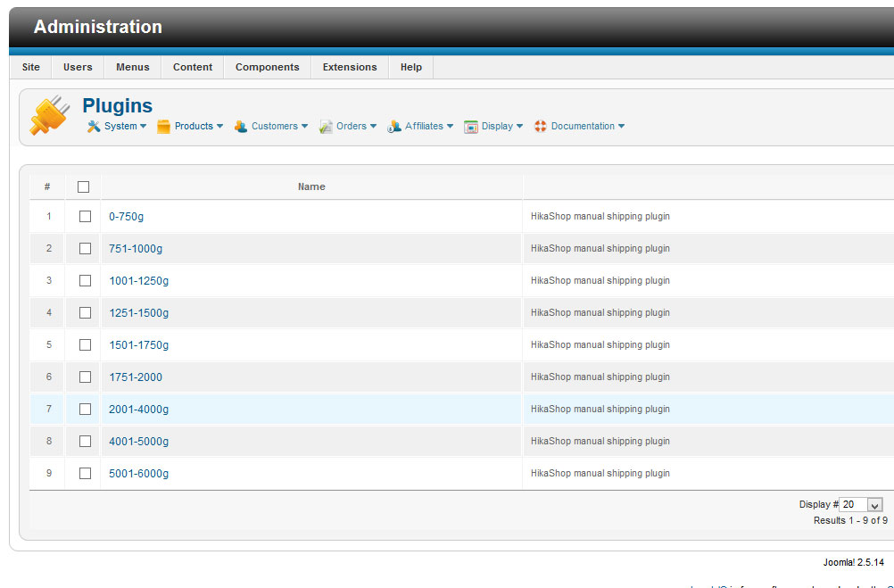Viewport: 894px width, 588px height.
Task: Open the Menus menu
Action: (132, 67)
